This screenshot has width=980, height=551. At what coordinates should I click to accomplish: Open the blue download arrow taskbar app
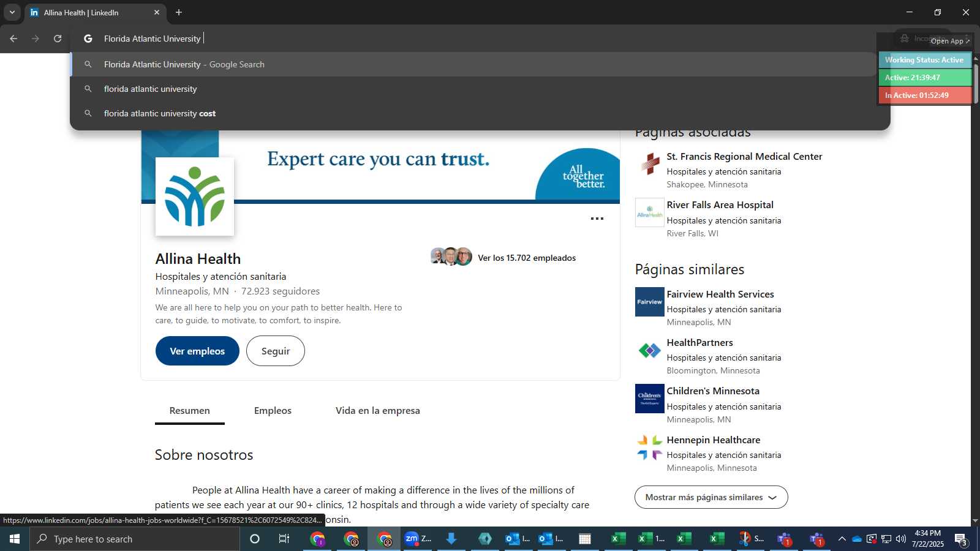(451, 539)
